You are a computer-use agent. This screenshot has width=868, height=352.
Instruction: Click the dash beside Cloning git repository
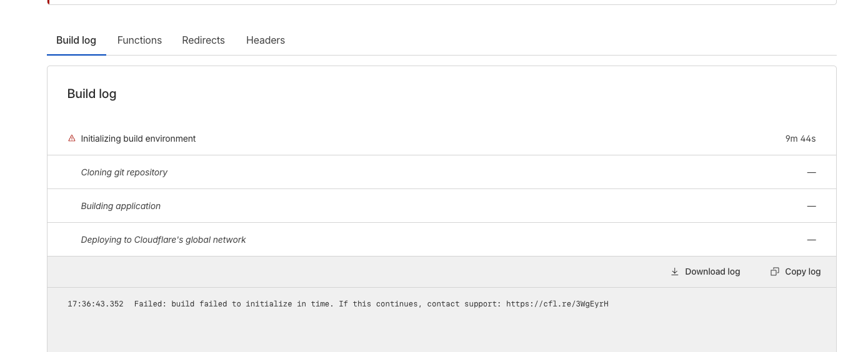[811, 172]
